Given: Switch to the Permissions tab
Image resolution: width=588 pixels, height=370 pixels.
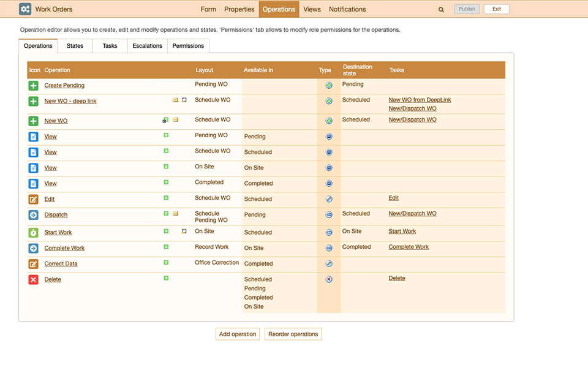Looking at the screenshot, I should coord(188,46).
